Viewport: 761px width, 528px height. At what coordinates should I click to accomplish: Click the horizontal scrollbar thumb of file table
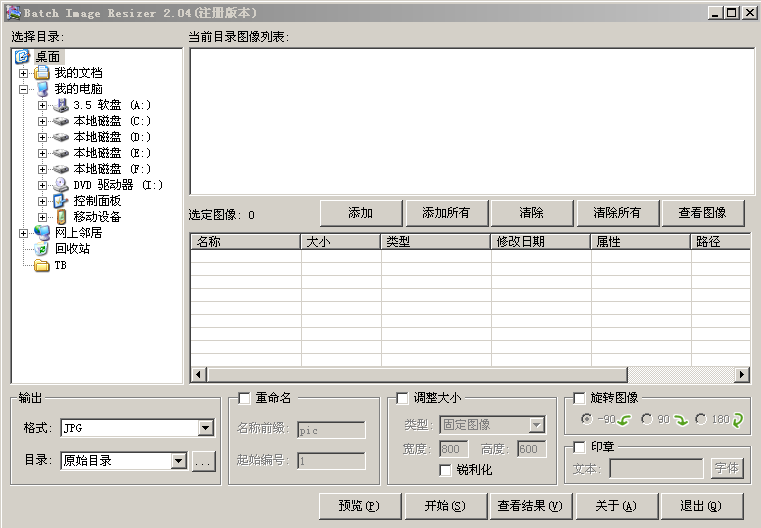[x=417, y=375]
